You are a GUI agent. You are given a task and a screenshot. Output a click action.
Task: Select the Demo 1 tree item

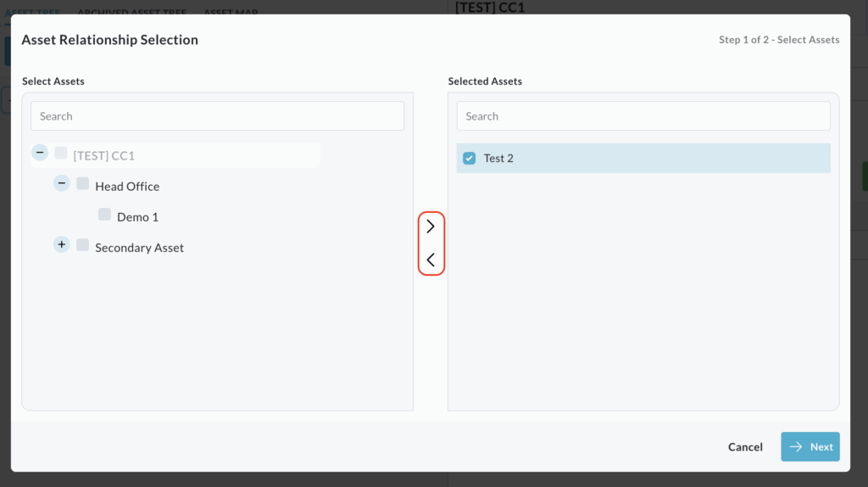(x=138, y=217)
